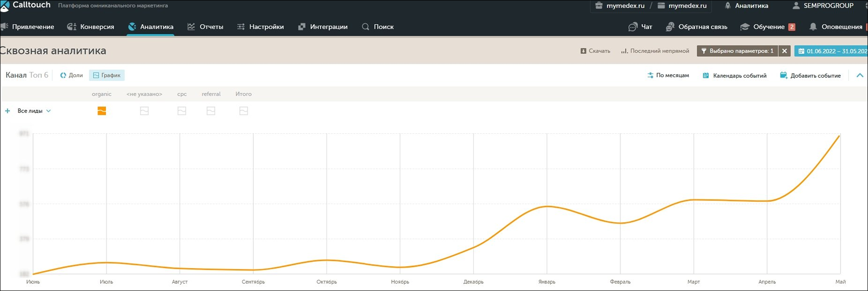
Task: Open the Настройки menu
Action: 260,27
